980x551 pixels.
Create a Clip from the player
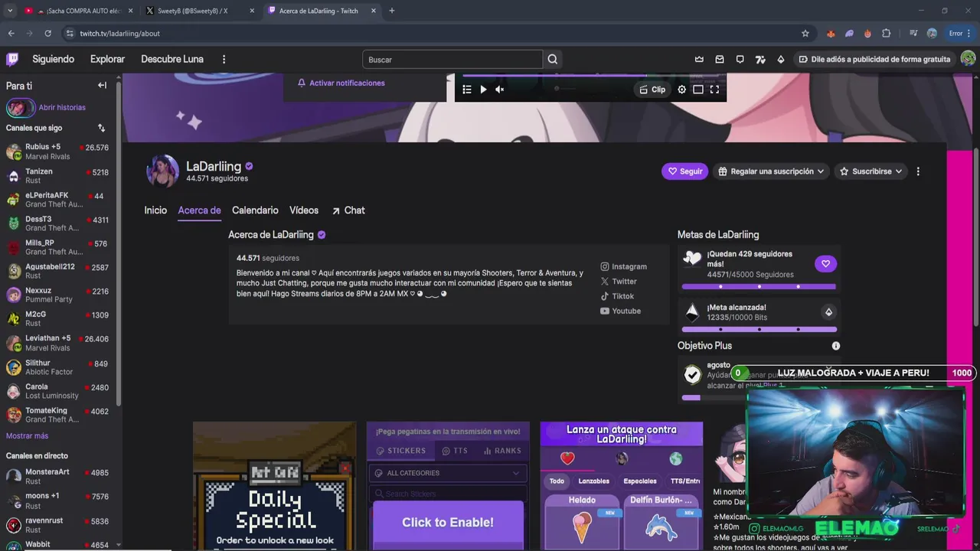click(653, 90)
